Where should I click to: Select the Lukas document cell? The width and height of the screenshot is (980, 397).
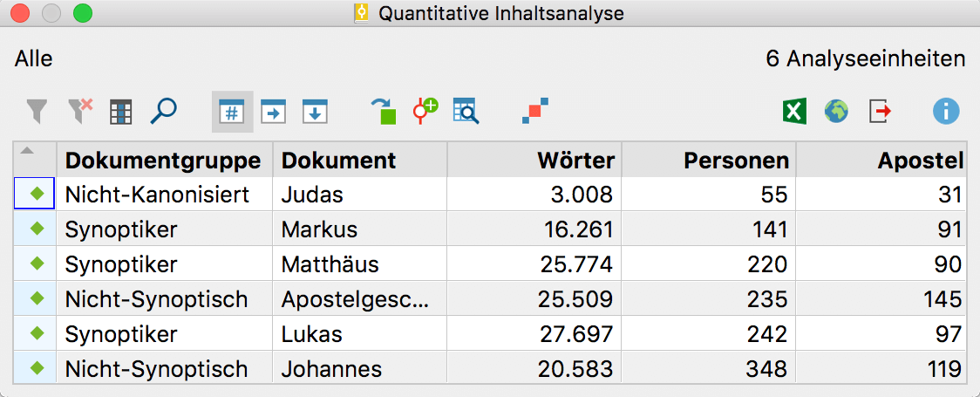point(359,334)
